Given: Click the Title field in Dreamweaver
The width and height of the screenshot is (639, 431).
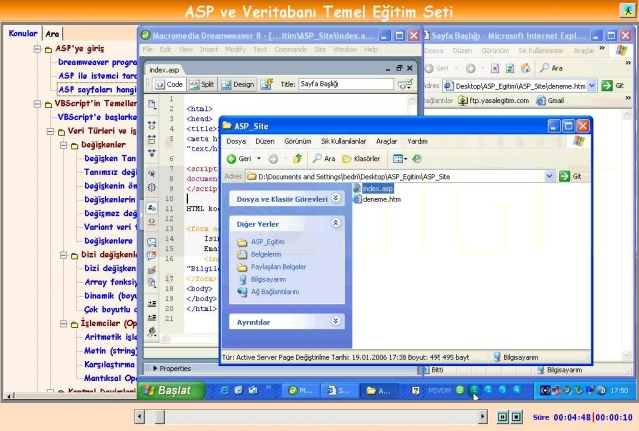Looking at the screenshot, I should [x=346, y=84].
